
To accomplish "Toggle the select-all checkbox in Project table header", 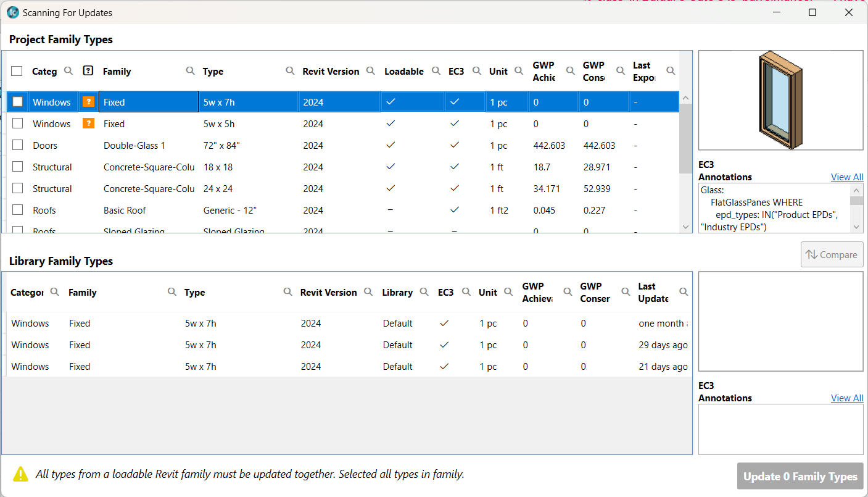I will click(x=17, y=71).
